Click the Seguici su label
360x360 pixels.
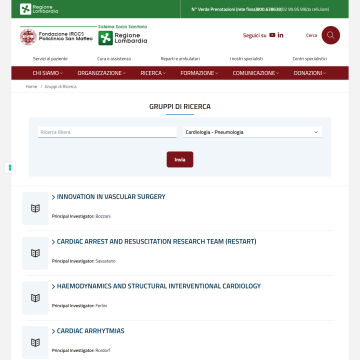coord(255,35)
